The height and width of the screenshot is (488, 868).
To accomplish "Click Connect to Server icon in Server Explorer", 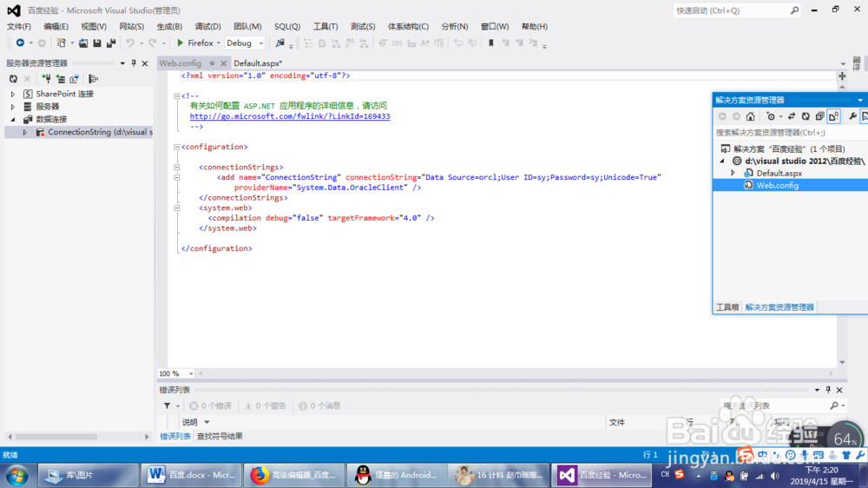I will pyautogui.click(x=61, y=79).
